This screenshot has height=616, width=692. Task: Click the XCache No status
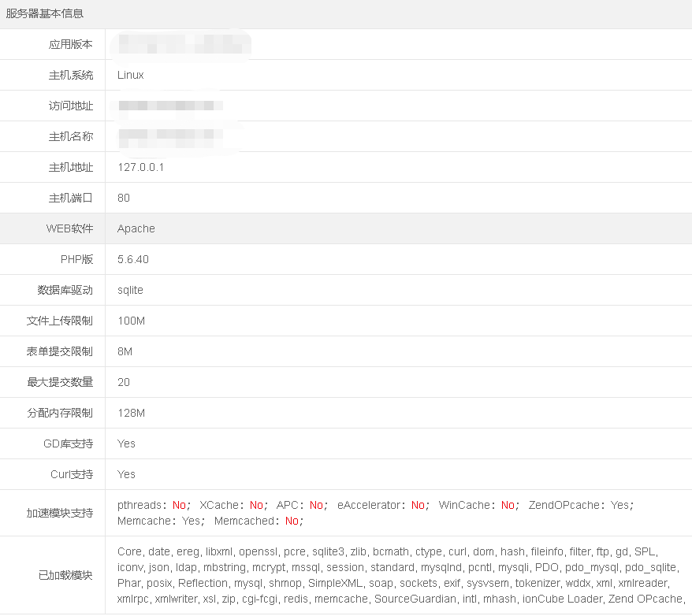pos(256,505)
